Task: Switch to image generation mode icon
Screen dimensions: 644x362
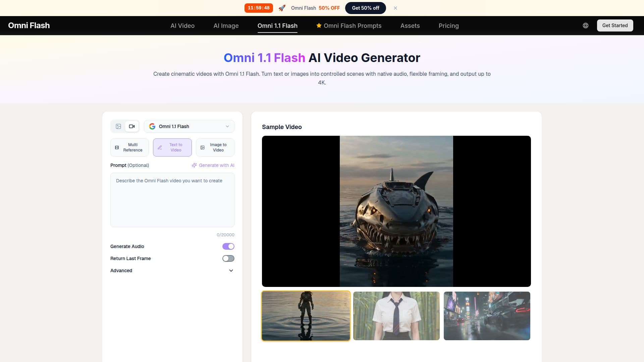Action: [x=118, y=126]
